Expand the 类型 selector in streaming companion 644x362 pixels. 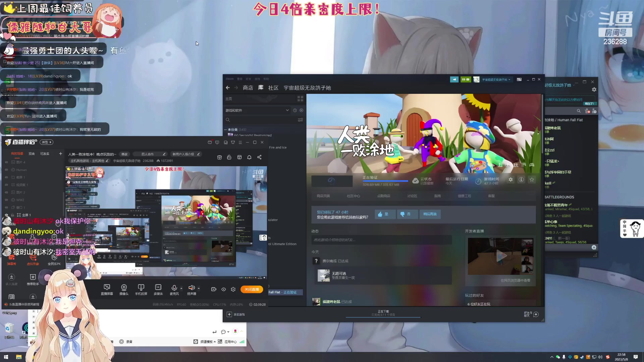pyautogui.click(x=47, y=142)
